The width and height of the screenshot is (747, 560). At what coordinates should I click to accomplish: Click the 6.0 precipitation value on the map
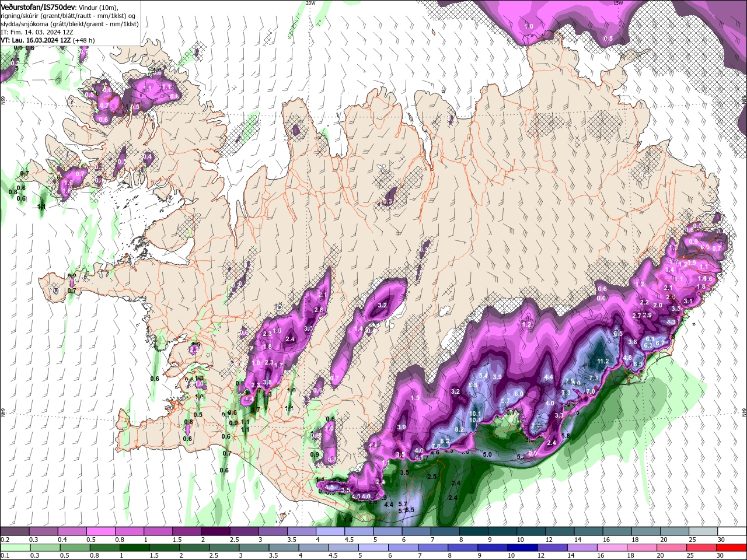tap(518, 394)
